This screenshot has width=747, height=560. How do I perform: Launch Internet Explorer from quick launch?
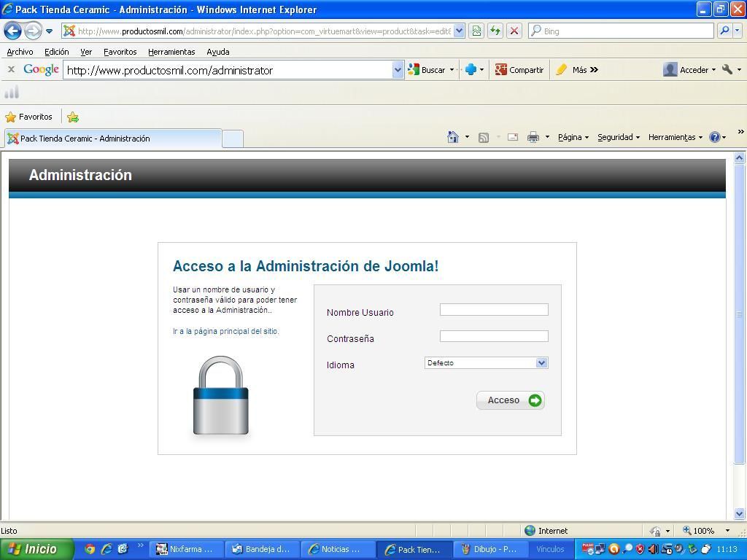point(107,549)
